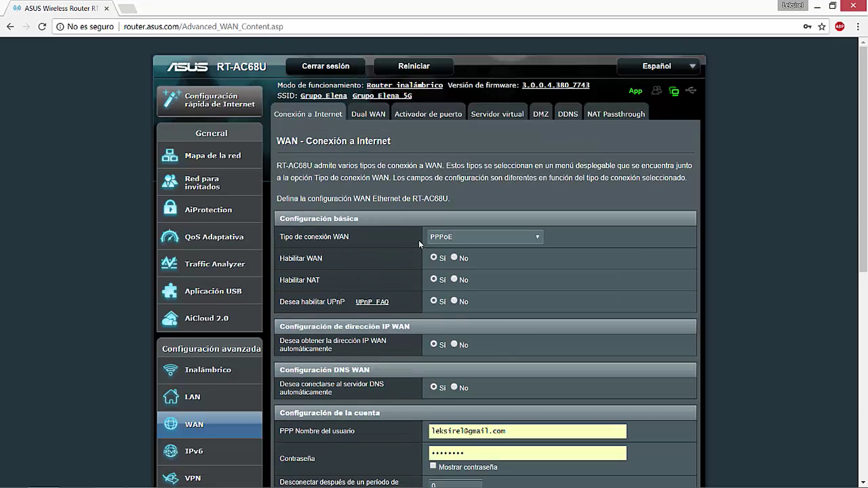Open the NAT Passthrough tab
The width and height of the screenshot is (868, 488).
616,114
